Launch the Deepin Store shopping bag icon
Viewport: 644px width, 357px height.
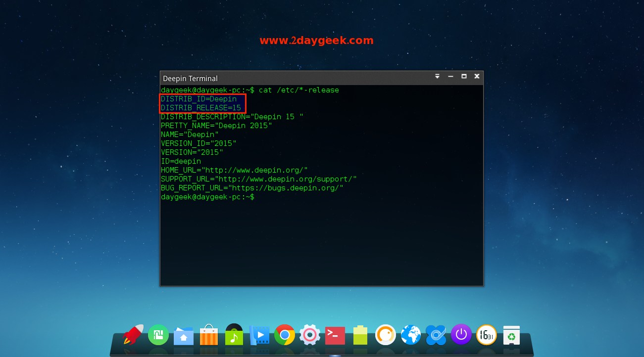pos(209,335)
